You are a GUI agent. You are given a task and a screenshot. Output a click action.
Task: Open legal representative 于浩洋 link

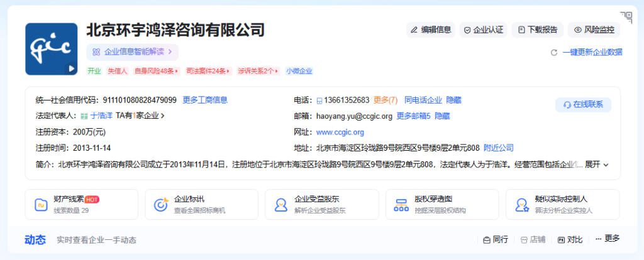click(101, 116)
